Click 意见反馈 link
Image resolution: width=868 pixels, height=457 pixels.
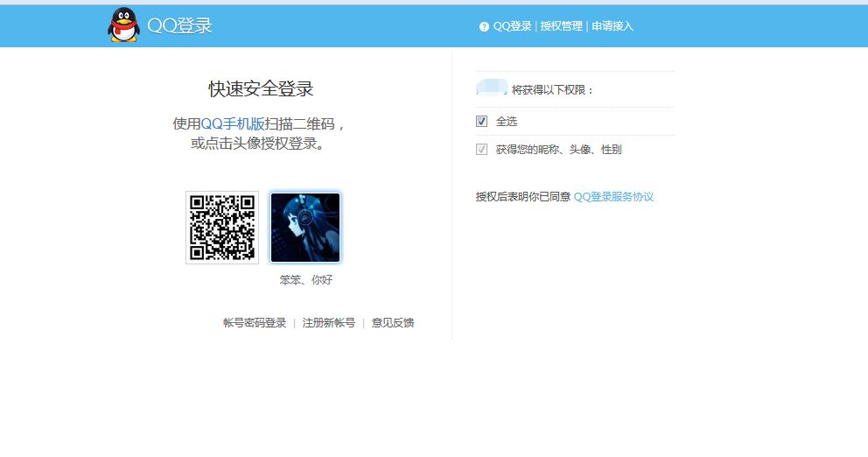pyautogui.click(x=393, y=323)
